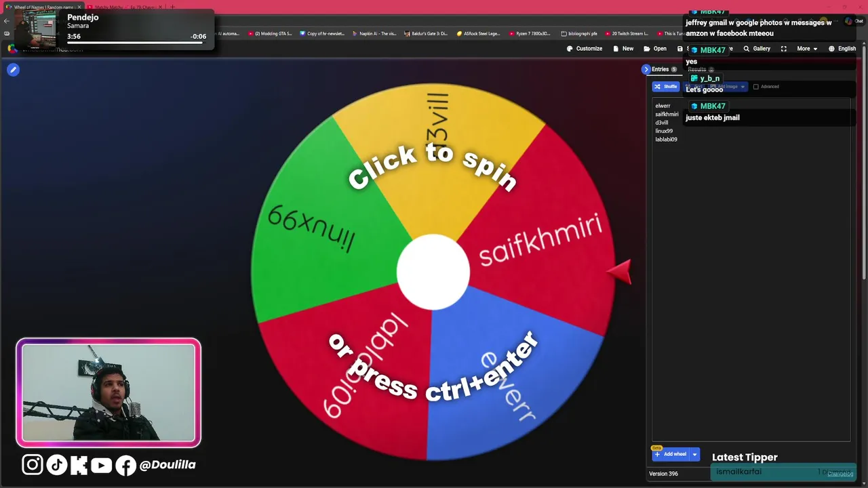
Task: Open the Ryzen 7 7800x3D bookmark
Action: [530, 33]
